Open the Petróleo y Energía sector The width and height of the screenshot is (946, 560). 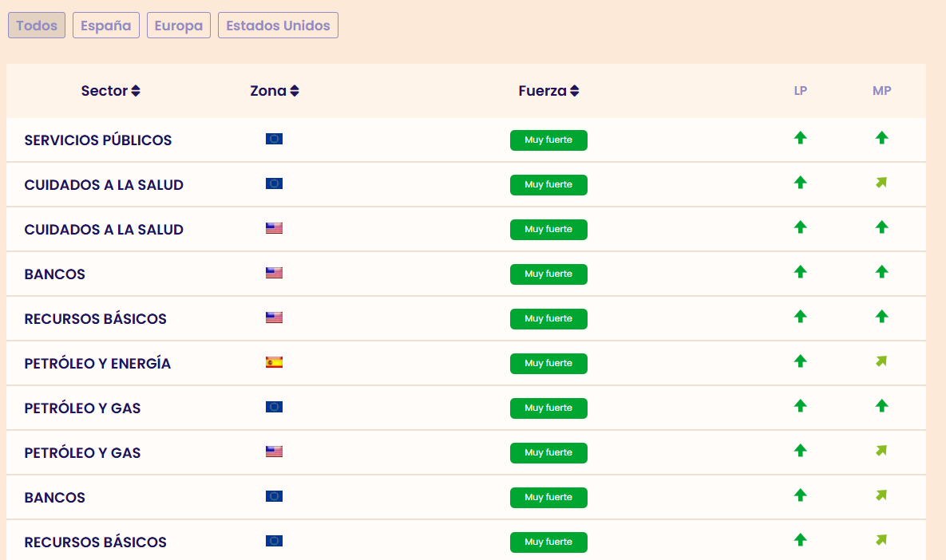[x=97, y=364]
